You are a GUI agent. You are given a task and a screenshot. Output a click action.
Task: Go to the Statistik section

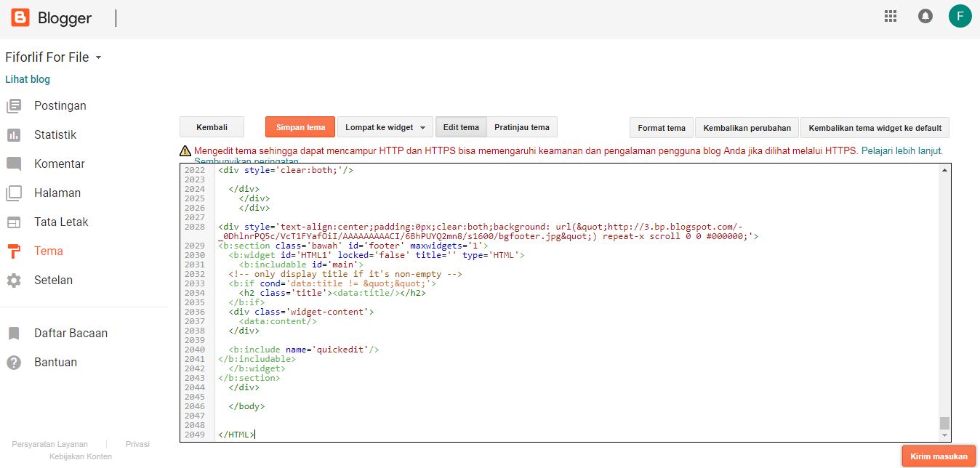point(55,135)
